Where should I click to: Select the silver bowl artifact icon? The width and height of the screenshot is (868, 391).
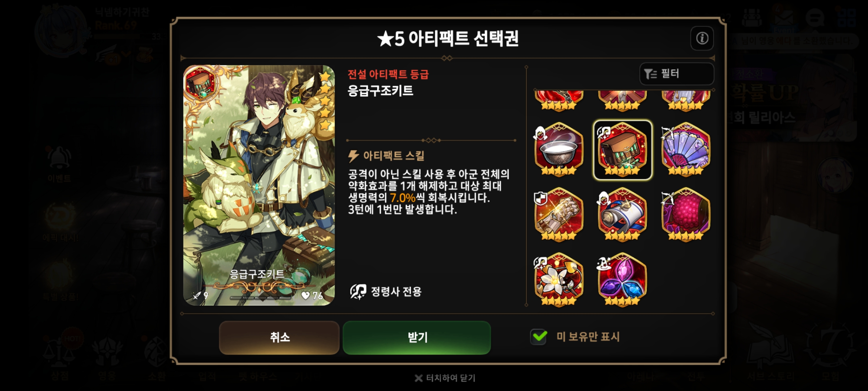(559, 150)
